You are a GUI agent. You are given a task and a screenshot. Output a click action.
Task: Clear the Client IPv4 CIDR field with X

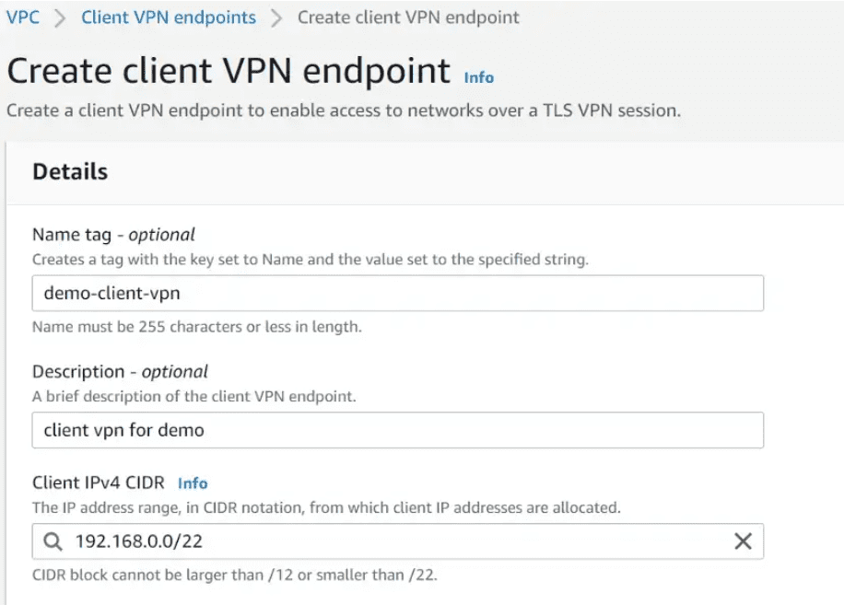743,540
